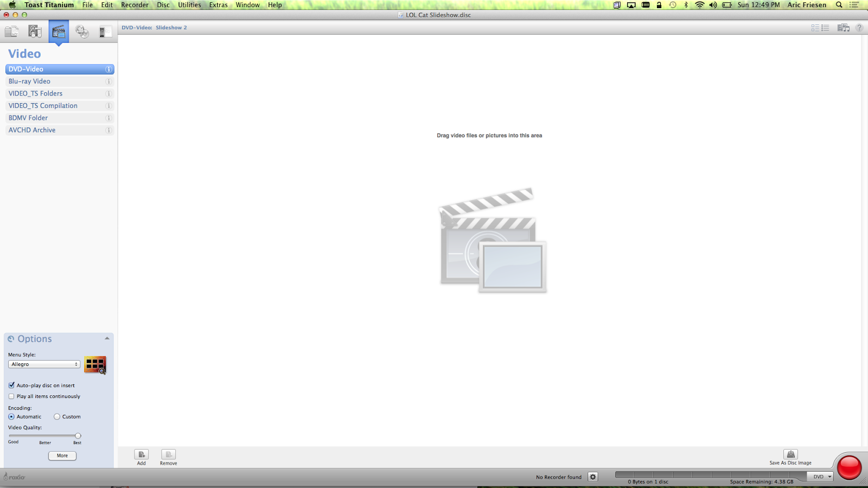Open recorder settings gear icon
The width and height of the screenshot is (868, 488).
(x=593, y=477)
